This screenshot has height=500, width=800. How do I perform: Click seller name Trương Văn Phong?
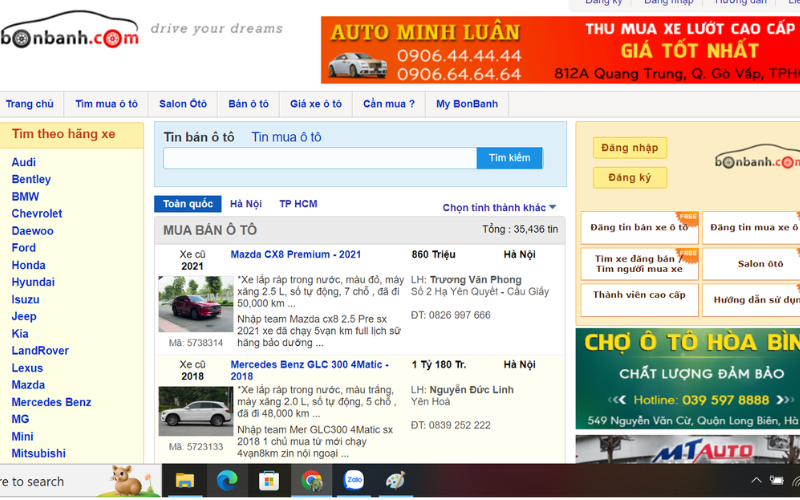(x=476, y=280)
